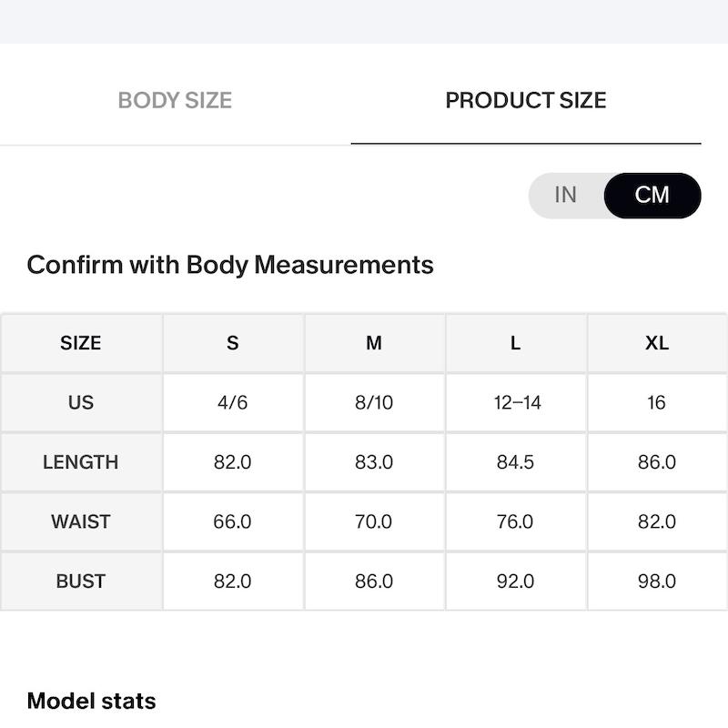
Task: Click the L size header cell
Action: (515, 343)
